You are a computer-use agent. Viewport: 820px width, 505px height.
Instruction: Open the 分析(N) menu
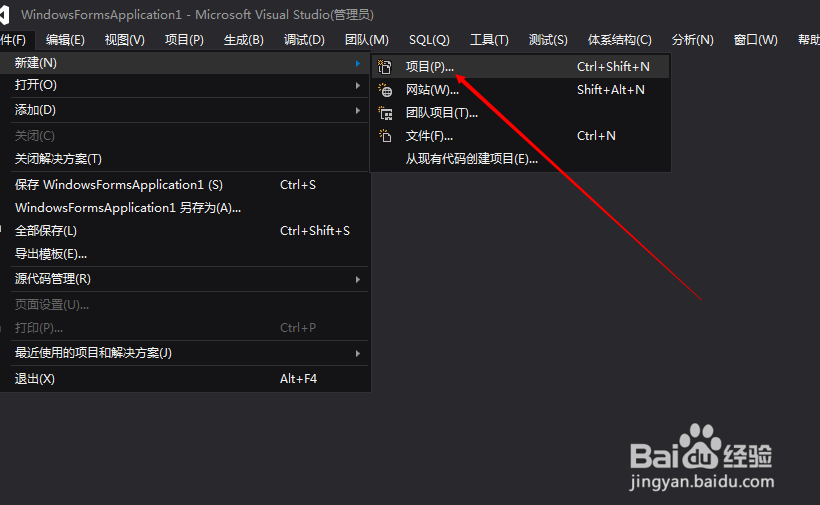[x=692, y=40]
